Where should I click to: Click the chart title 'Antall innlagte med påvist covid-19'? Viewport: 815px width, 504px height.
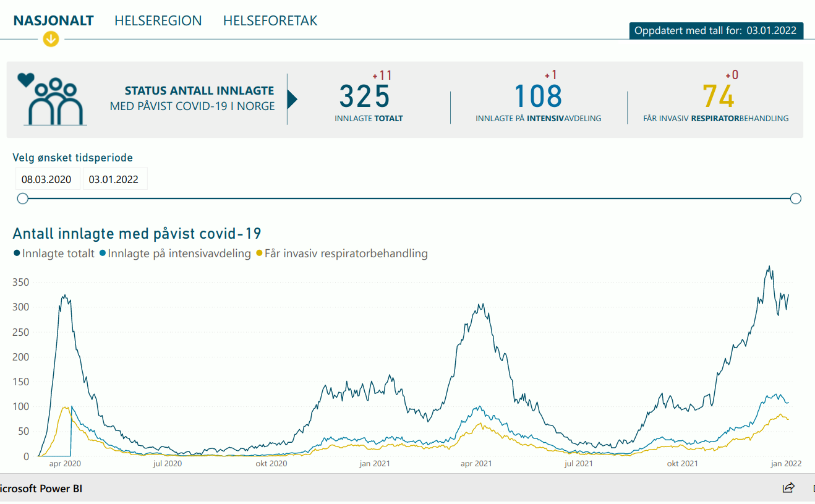tap(137, 234)
